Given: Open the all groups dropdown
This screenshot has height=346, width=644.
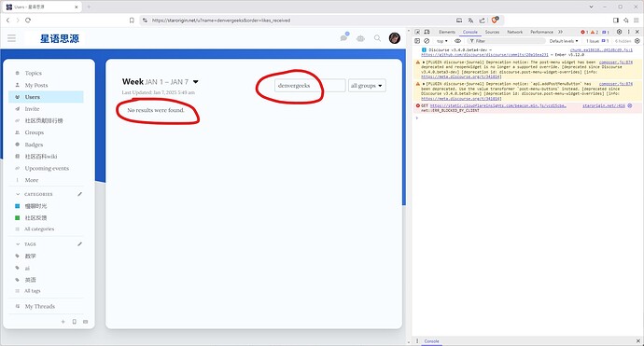Looking at the screenshot, I should pyautogui.click(x=367, y=86).
